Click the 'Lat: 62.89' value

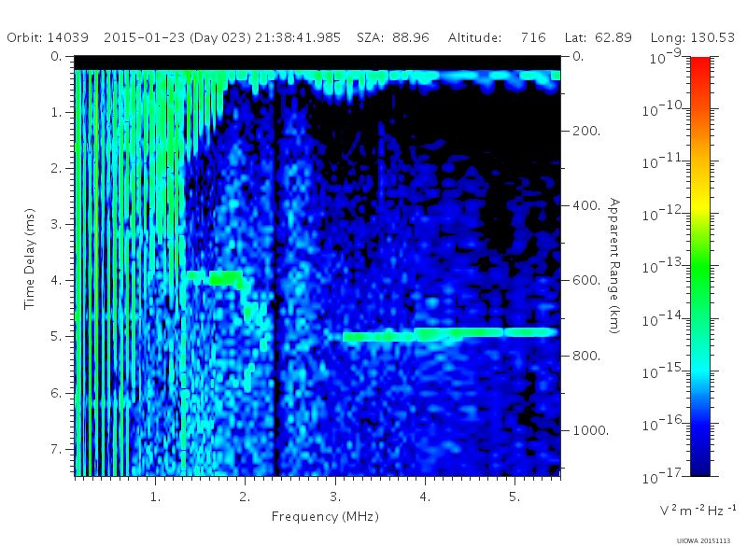(x=599, y=37)
